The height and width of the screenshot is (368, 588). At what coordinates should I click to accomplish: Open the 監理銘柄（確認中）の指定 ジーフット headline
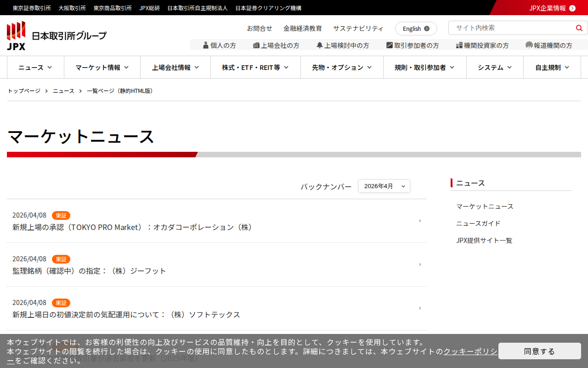point(89,271)
